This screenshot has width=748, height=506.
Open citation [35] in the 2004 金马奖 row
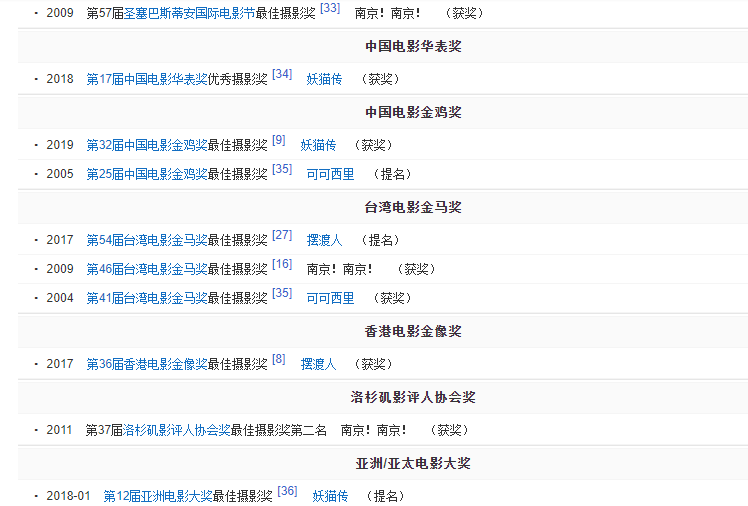(282, 293)
